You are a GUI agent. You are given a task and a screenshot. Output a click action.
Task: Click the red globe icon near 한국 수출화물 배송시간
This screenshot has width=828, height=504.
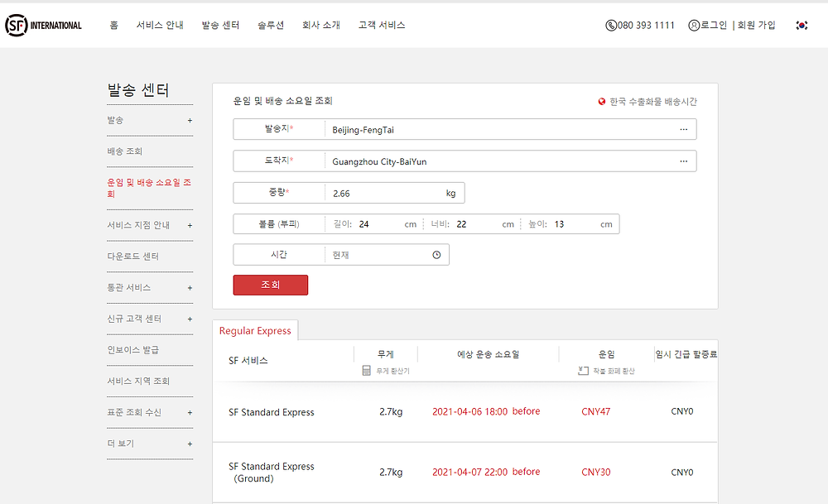pyautogui.click(x=601, y=101)
